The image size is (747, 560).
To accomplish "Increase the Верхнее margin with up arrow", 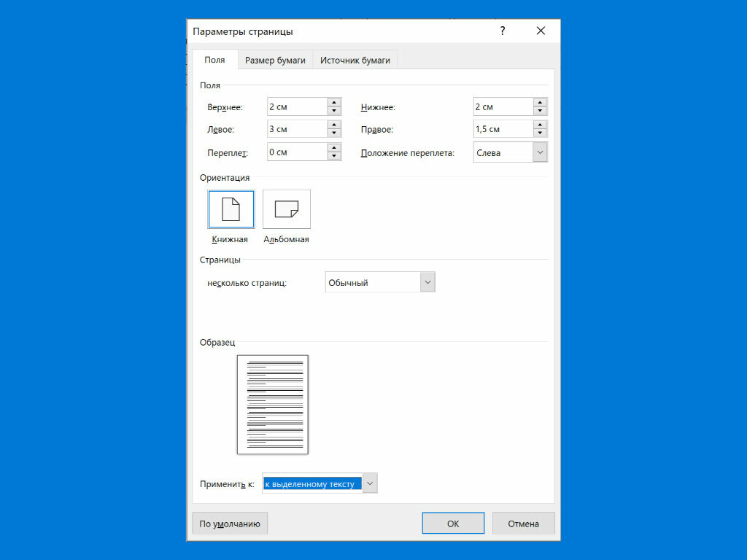I will [334, 102].
